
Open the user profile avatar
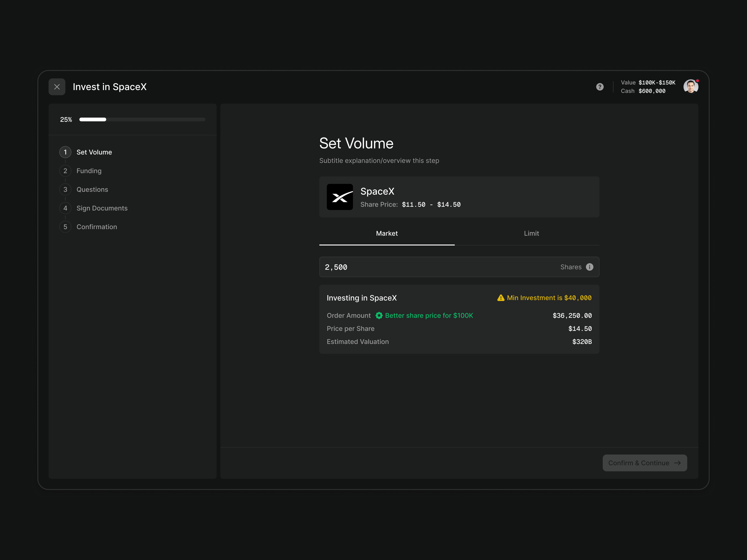pyautogui.click(x=690, y=87)
